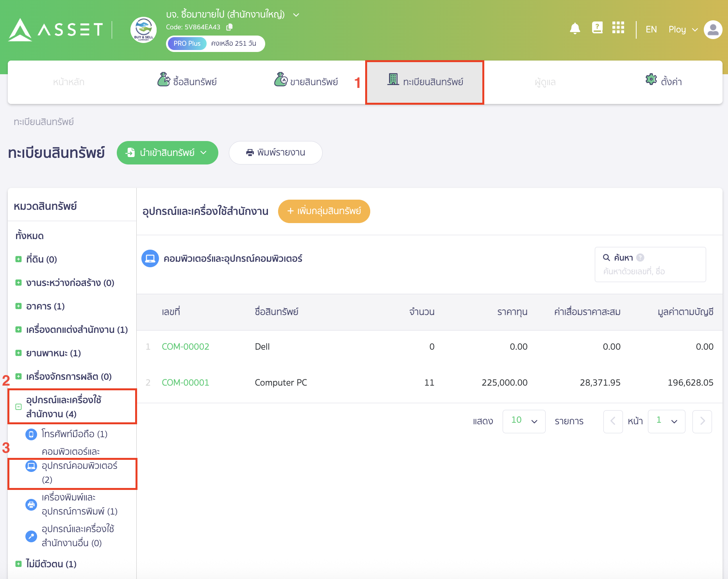Click the profile avatar icon
Screen dimensions: 728x579
712,30
